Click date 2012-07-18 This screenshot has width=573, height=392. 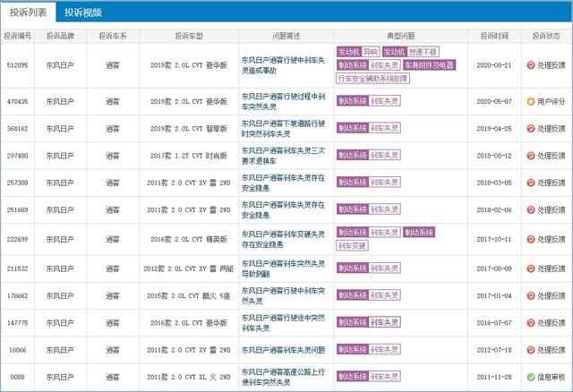point(494,350)
